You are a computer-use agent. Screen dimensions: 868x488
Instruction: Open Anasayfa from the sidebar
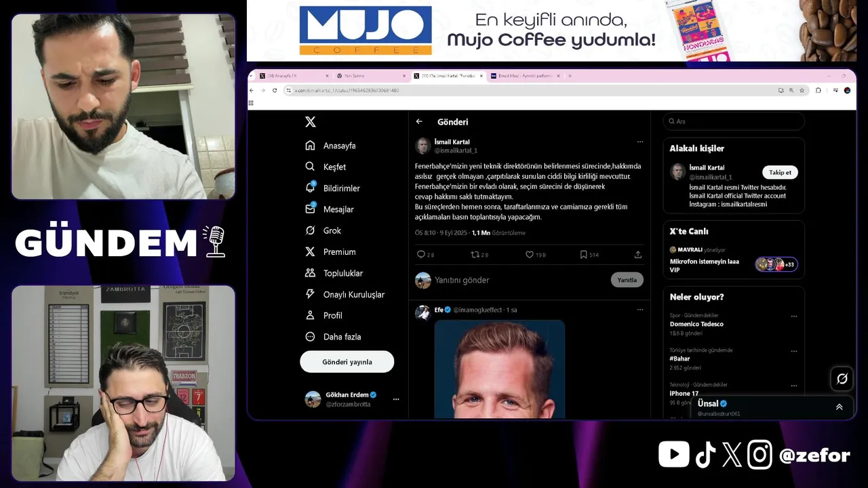(330, 146)
